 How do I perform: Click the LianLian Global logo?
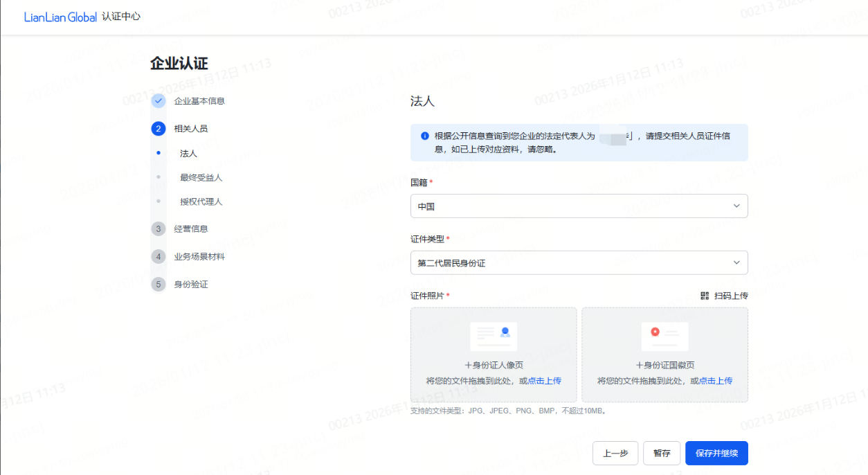(x=60, y=17)
